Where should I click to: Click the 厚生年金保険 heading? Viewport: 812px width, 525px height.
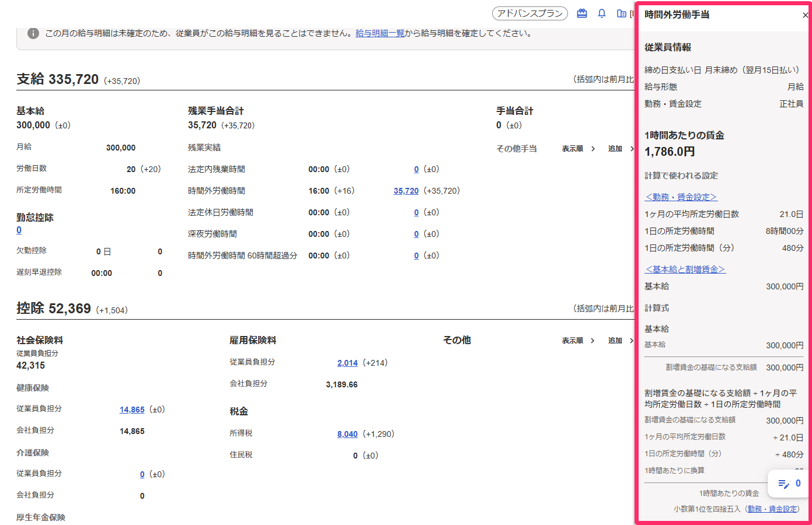coord(41,517)
